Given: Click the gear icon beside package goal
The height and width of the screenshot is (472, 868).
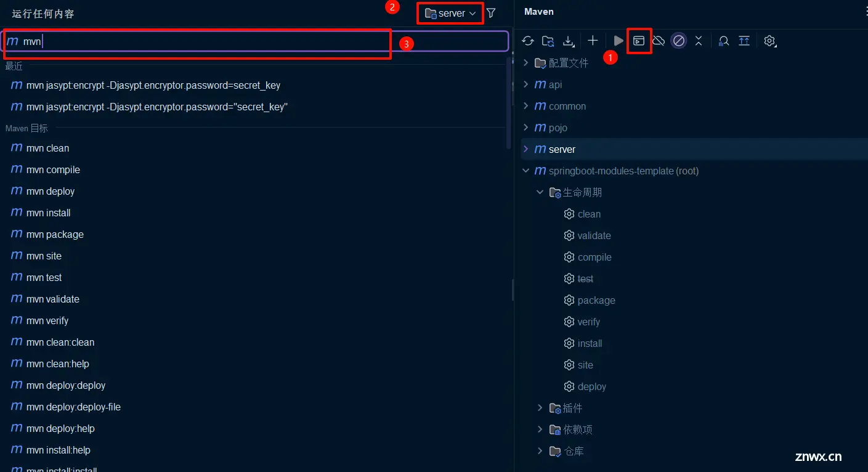Looking at the screenshot, I should coord(569,300).
